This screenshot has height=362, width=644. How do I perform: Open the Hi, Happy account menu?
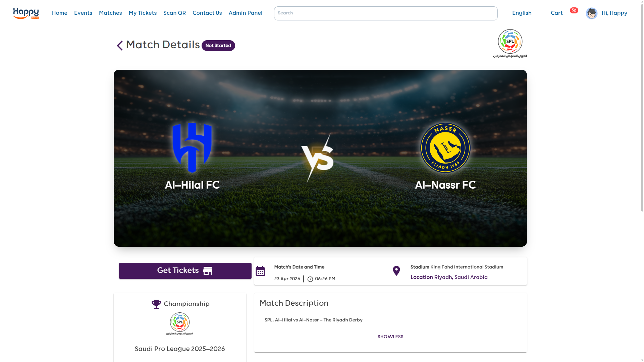[614, 13]
